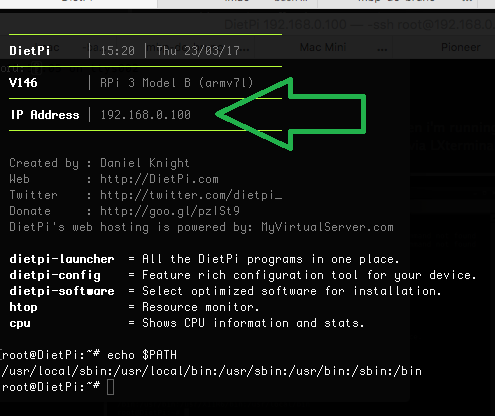Click the 15:20 time in the banner
495x416 pixels.
point(118,51)
